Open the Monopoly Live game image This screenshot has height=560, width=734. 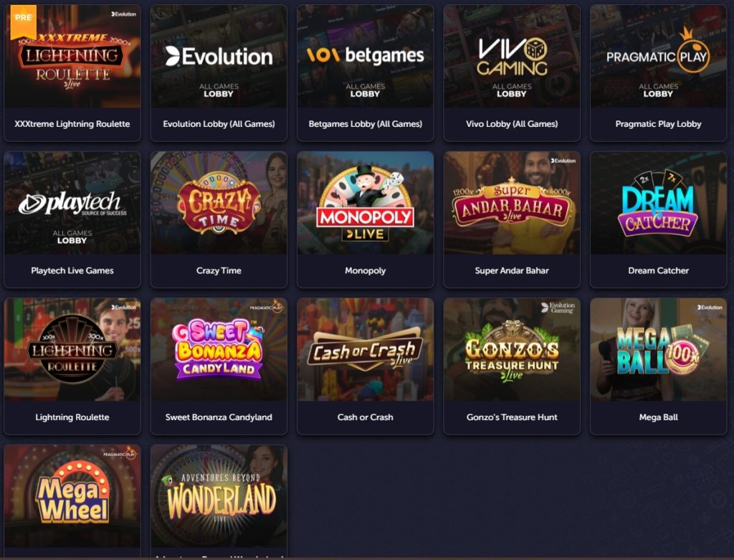click(x=365, y=203)
